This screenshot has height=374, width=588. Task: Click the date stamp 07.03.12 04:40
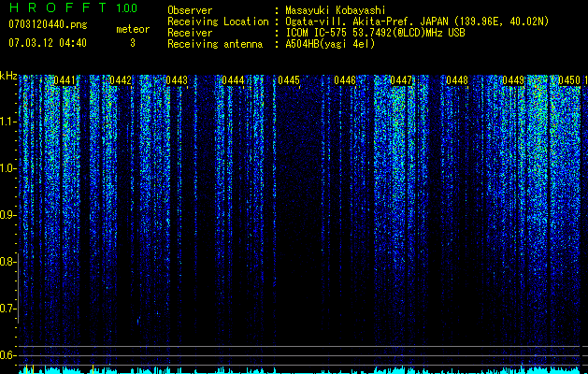pyautogui.click(x=48, y=43)
